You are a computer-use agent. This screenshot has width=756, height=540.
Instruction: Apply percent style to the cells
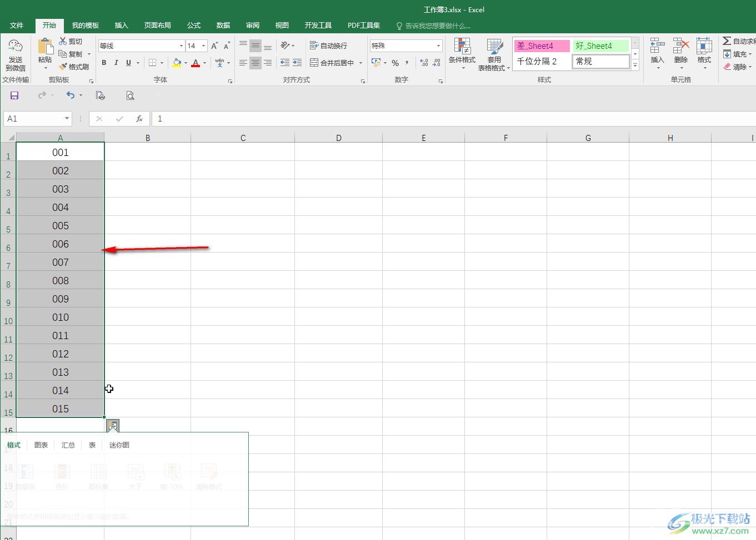[395, 63]
